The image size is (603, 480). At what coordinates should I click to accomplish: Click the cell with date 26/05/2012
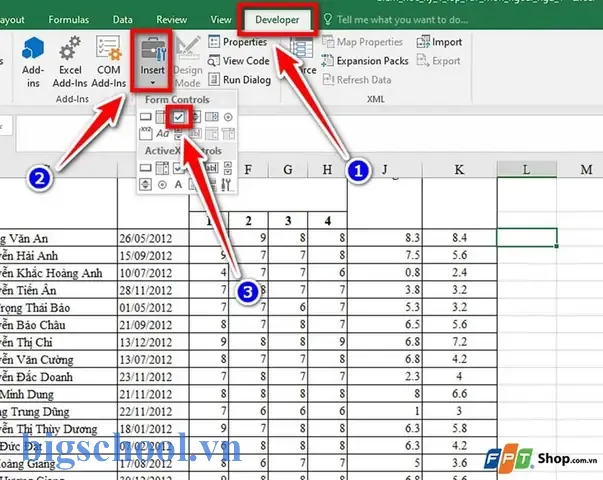pos(153,238)
